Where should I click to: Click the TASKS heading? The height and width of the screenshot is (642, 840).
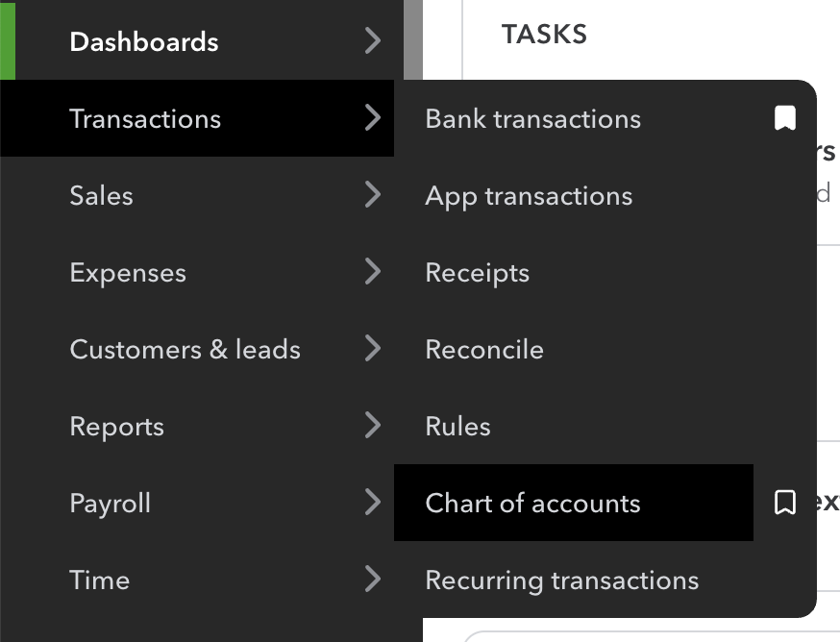544,34
